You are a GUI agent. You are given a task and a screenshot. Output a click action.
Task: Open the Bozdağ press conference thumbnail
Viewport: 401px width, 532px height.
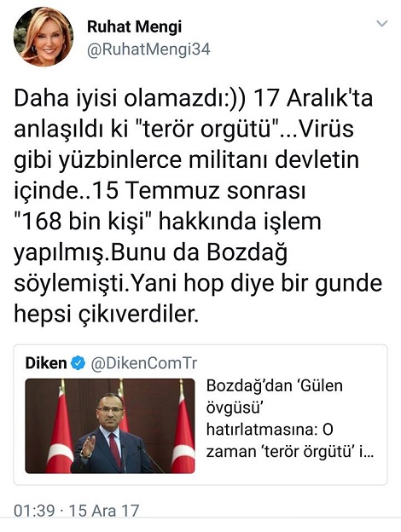click(x=110, y=426)
